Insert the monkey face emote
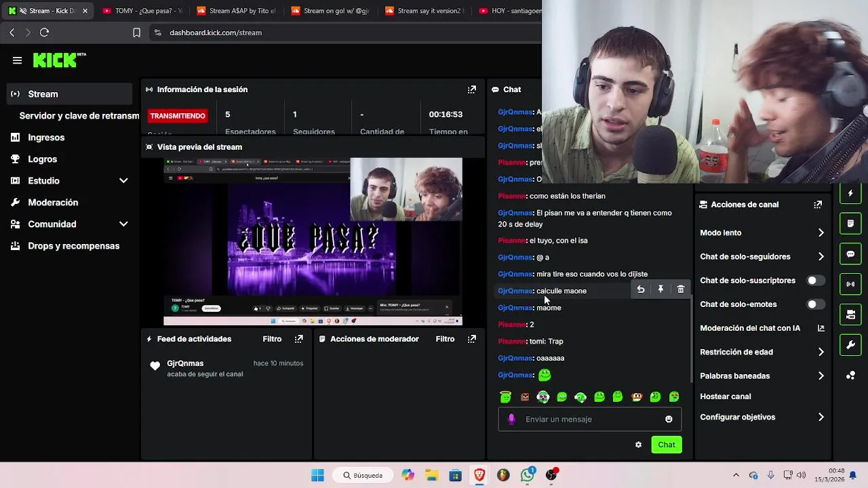This screenshot has height=488, width=868. point(636,397)
